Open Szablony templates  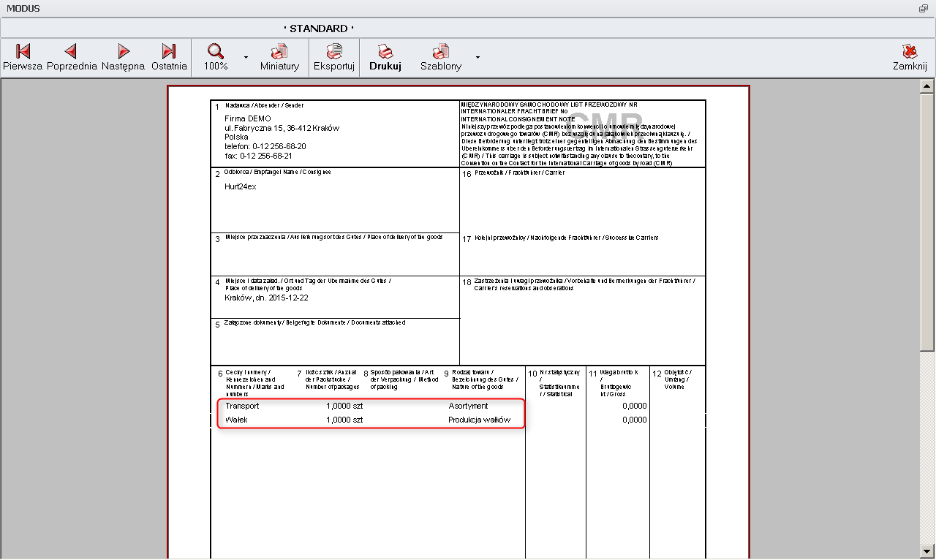[x=440, y=57]
